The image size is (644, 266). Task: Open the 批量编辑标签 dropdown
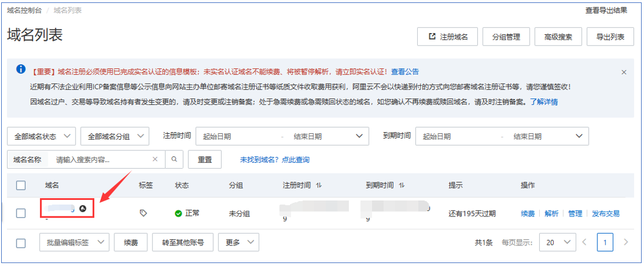[x=74, y=242]
